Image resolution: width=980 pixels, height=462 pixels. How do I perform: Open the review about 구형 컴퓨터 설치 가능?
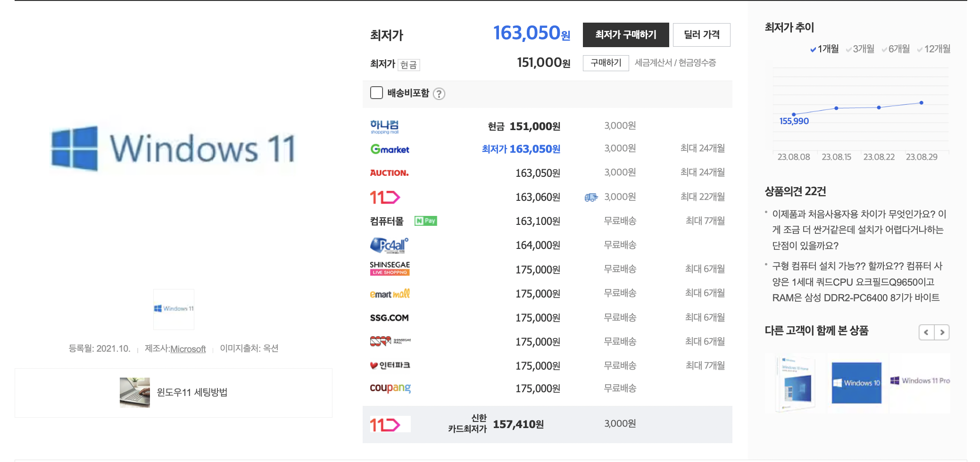857,282
